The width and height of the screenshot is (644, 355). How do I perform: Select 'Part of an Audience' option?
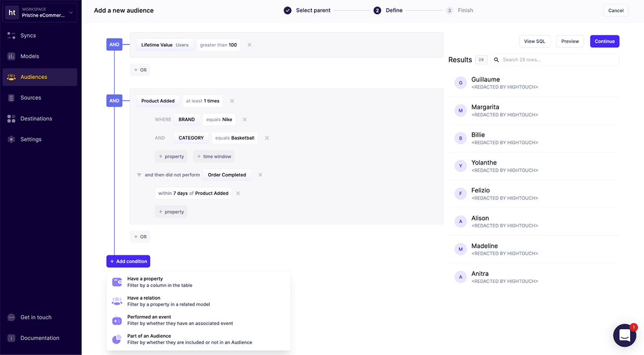[x=149, y=339]
